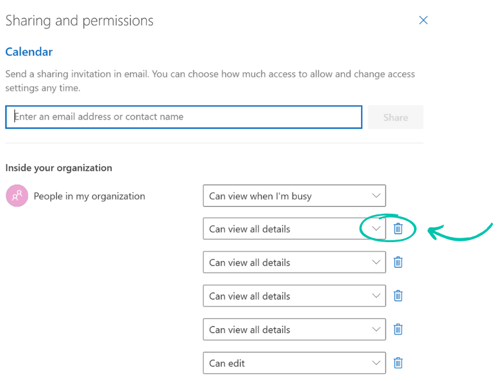Open the second Can view all details dropdown
The height and width of the screenshot is (381, 500).
[x=294, y=262]
